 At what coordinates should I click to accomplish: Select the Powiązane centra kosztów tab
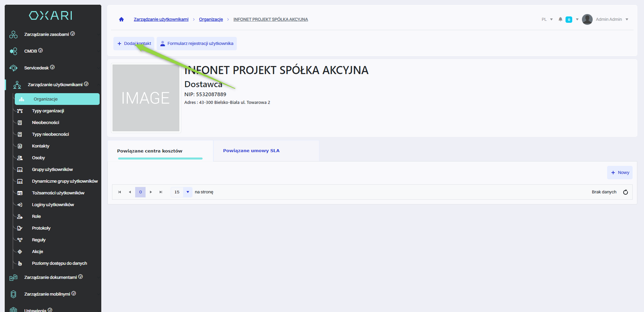(x=150, y=151)
